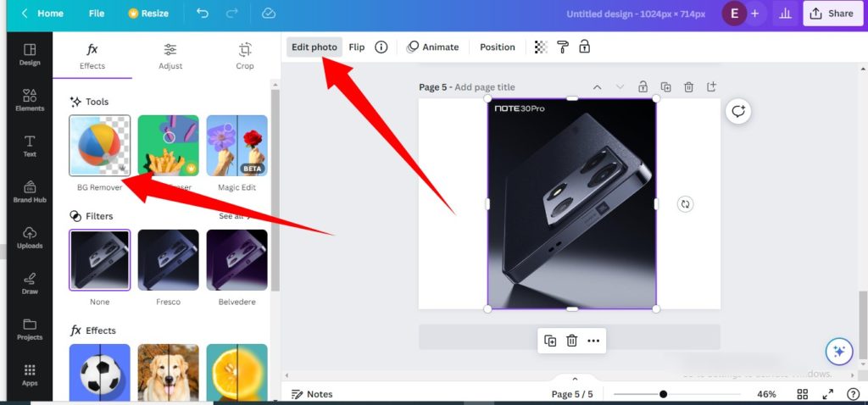Screen dimensions: 868x405
Task: Click Add page title field
Action: 484,87
